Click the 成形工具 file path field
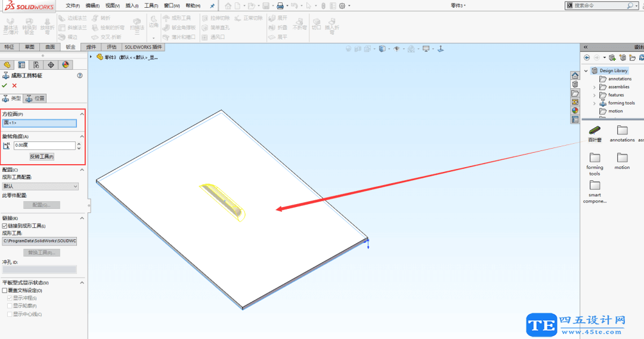The height and width of the screenshot is (339, 644). (x=39, y=241)
